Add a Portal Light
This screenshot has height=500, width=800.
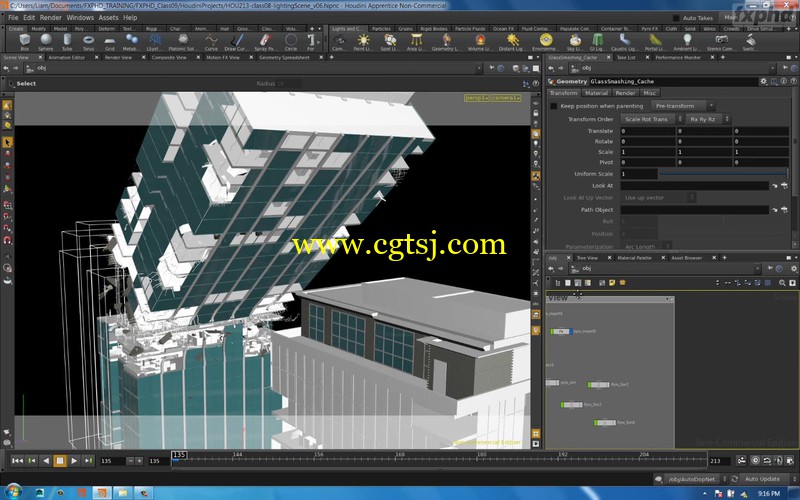(655, 42)
